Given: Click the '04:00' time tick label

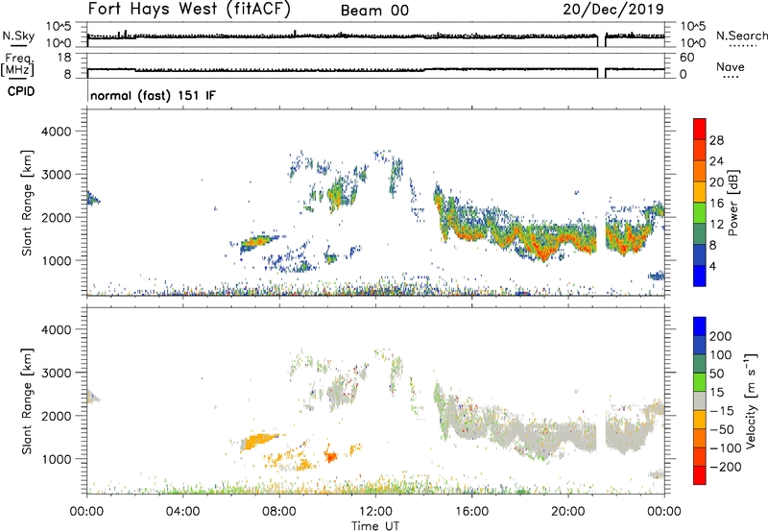Looking at the screenshot, I should [182, 512].
